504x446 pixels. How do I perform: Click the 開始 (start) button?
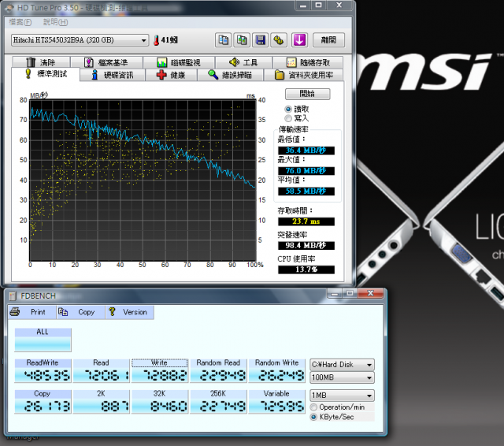pyautogui.click(x=308, y=94)
